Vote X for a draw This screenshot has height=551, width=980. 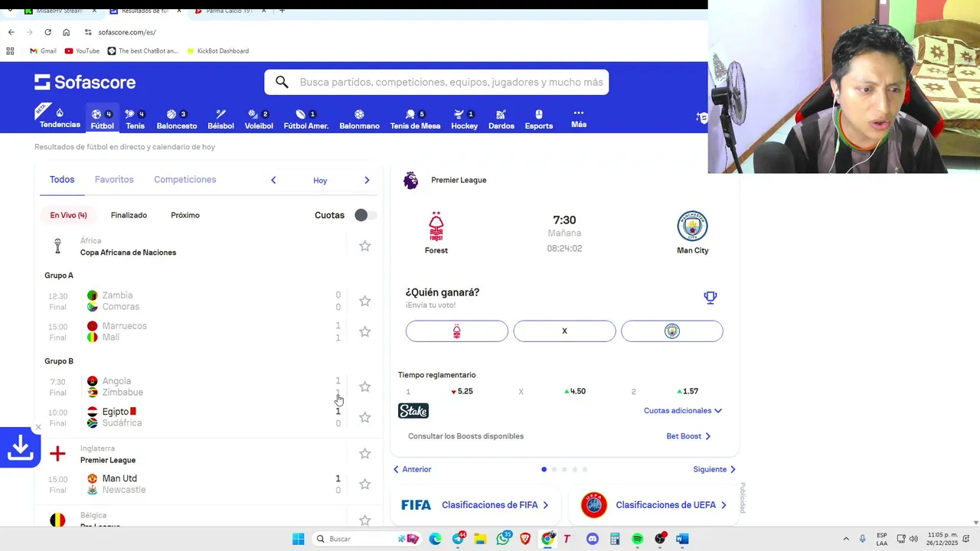pyautogui.click(x=564, y=331)
